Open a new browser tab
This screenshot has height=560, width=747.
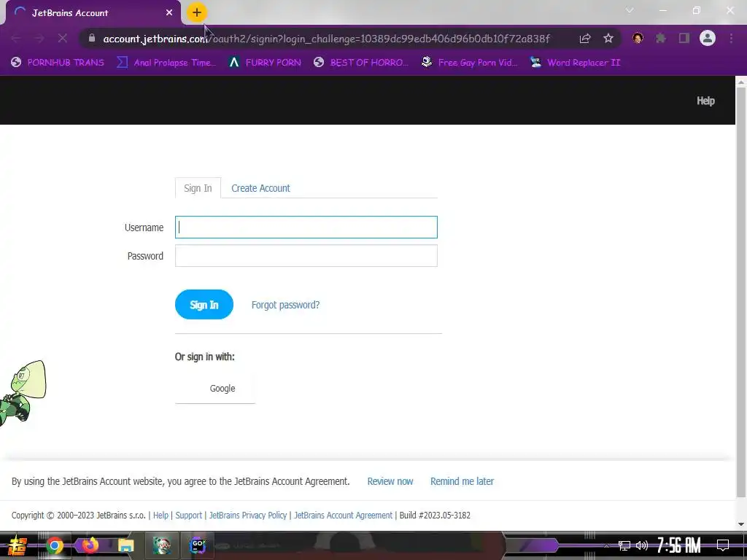point(197,13)
